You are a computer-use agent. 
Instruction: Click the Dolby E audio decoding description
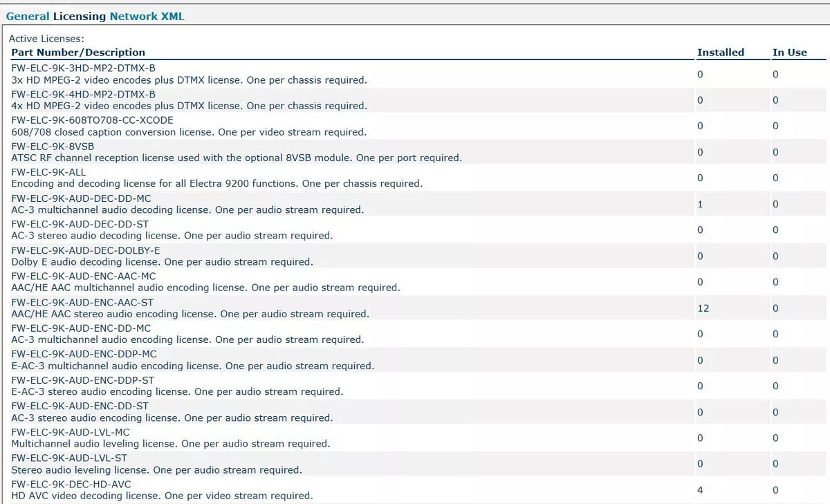(x=162, y=262)
